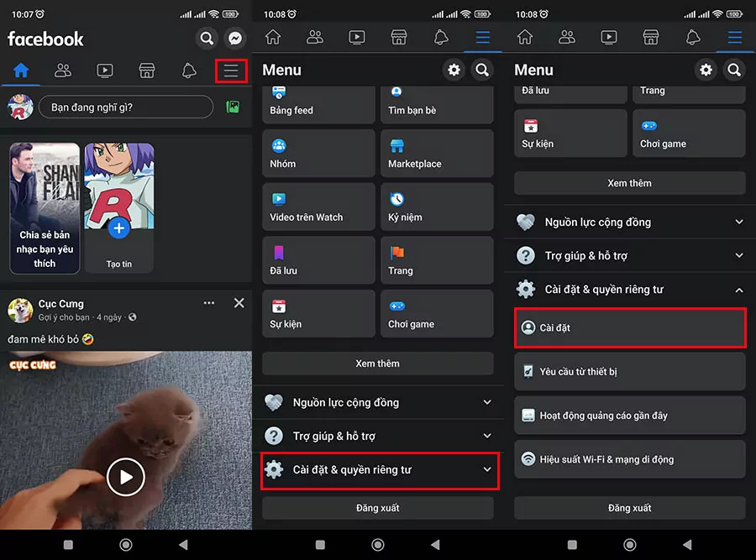Screen dimensions: 756x560
Task: Open 'Video trên Watch' shortcut tile
Action: click(x=318, y=207)
